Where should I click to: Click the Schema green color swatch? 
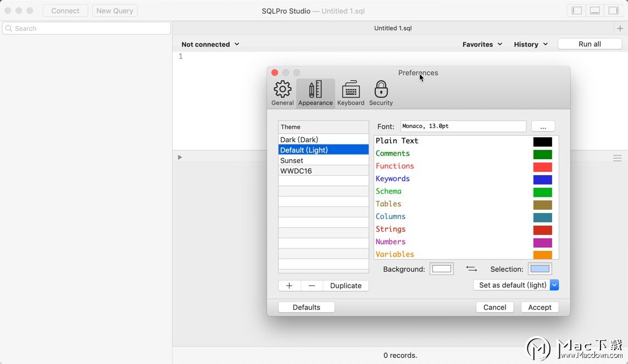[x=542, y=192]
